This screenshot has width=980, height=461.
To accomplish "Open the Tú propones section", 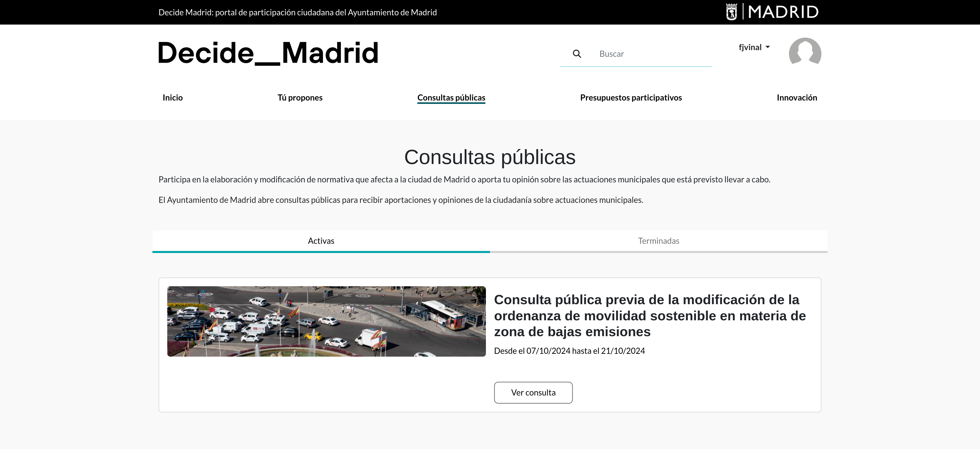I will click(x=300, y=98).
